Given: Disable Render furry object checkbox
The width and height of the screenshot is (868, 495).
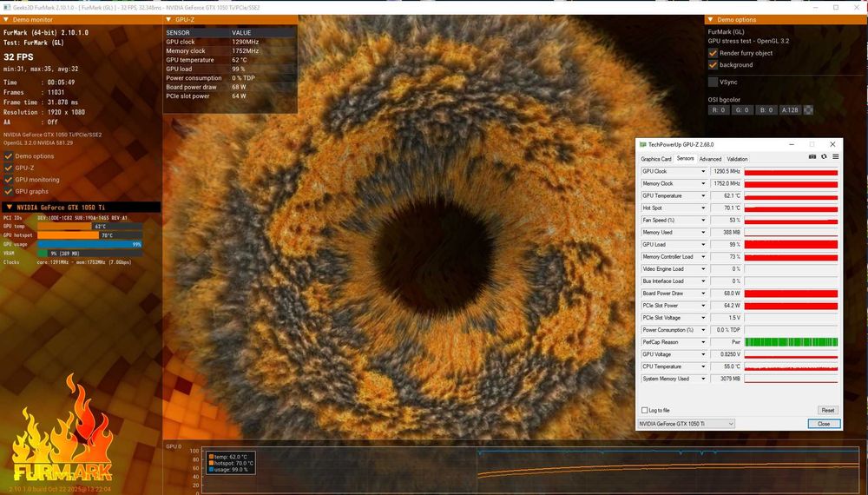Looking at the screenshot, I should point(713,53).
